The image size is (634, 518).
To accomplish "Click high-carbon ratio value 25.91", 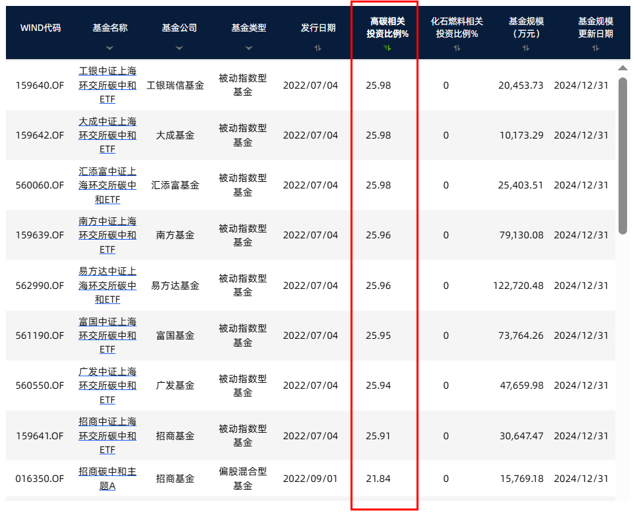I will tap(378, 436).
